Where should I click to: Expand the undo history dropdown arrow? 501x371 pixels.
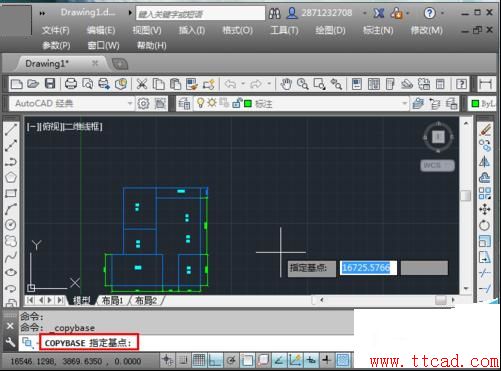point(243,84)
